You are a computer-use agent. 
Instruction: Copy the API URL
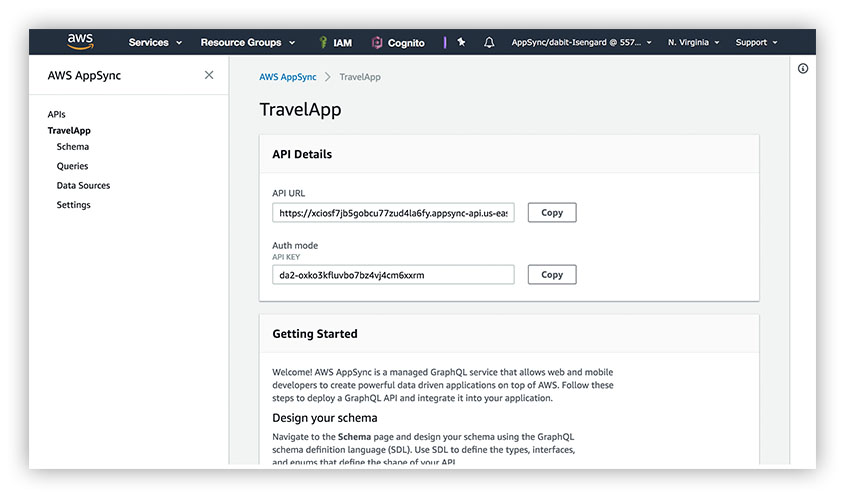(x=552, y=213)
